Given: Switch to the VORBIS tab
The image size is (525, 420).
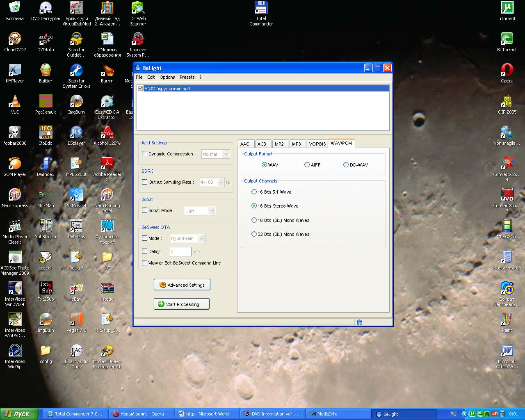Looking at the screenshot, I should (x=317, y=144).
